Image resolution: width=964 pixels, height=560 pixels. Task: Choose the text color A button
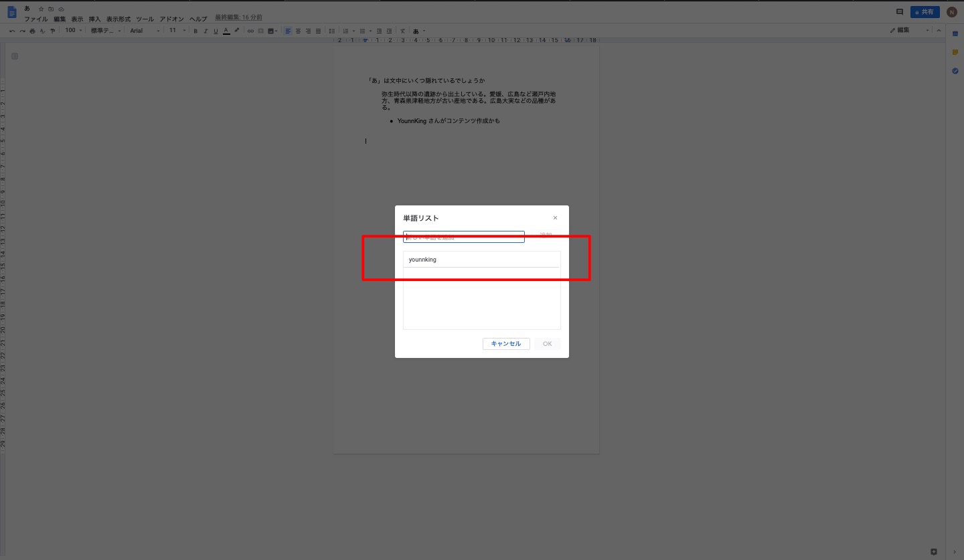226,31
